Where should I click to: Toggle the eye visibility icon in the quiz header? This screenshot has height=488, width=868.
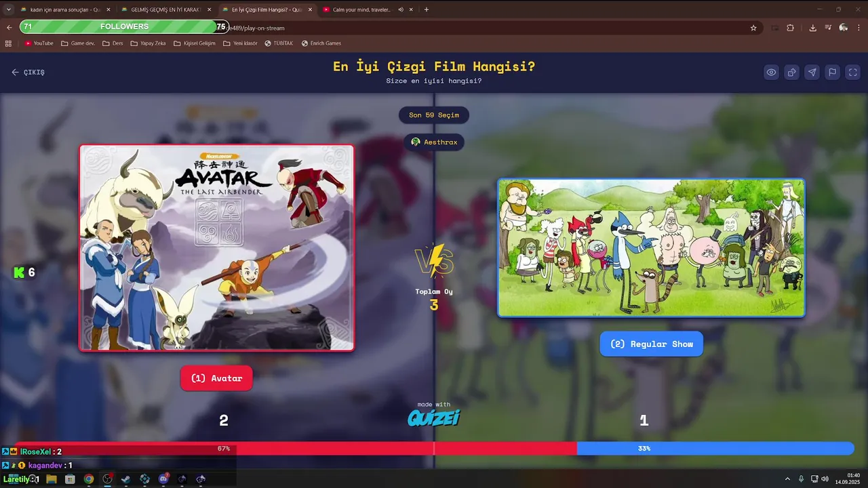[x=771, y=73]
